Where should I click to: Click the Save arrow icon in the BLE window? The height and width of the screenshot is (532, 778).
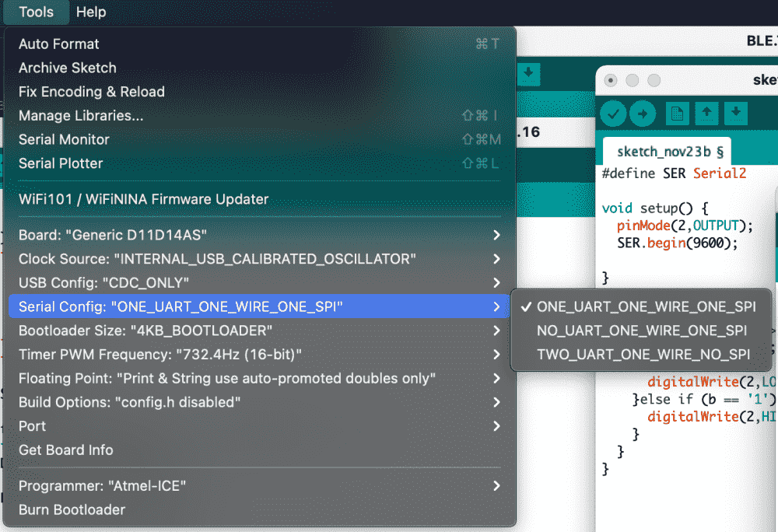click(x=528, y=75)
